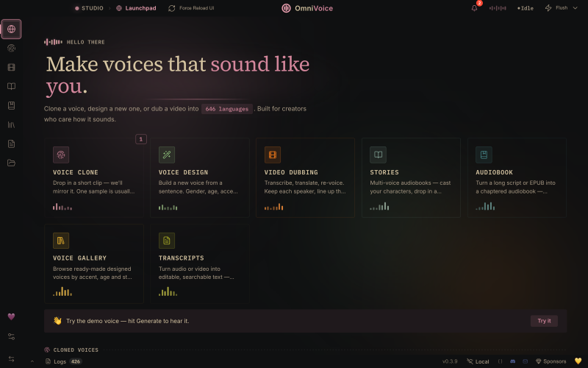Click the OmniVoice logo icon
This screenshot has width=588, height=368.
pyautogui.click(x=286, y=8)
